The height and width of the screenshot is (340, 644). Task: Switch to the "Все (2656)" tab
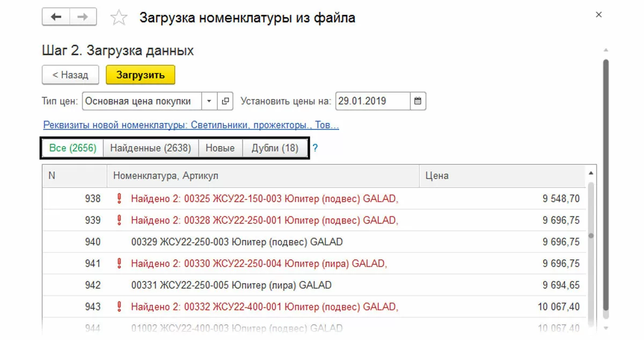tap(72, 148)
